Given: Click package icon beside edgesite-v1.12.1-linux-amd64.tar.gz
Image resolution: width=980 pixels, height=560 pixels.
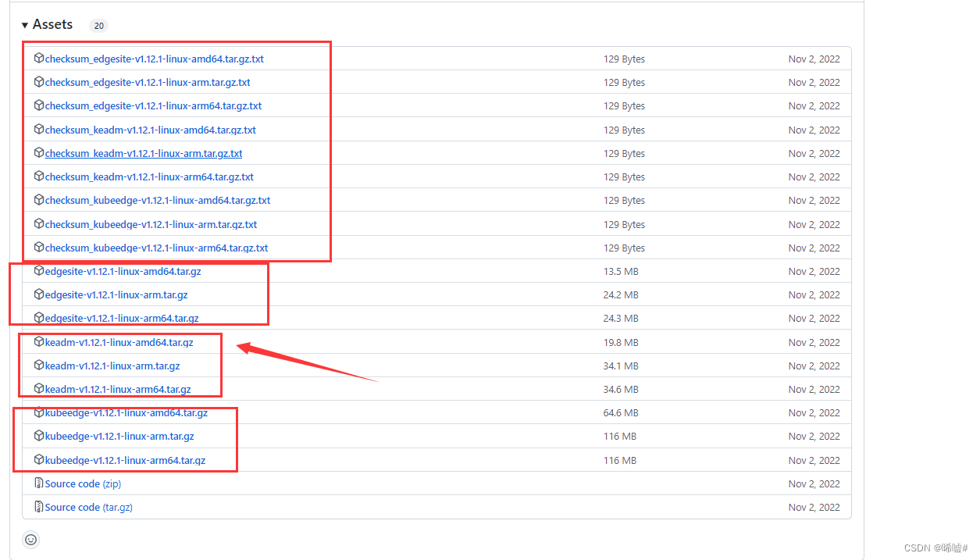Looking at the screenshot, I should pyautogui.click(x=39, y=271).
